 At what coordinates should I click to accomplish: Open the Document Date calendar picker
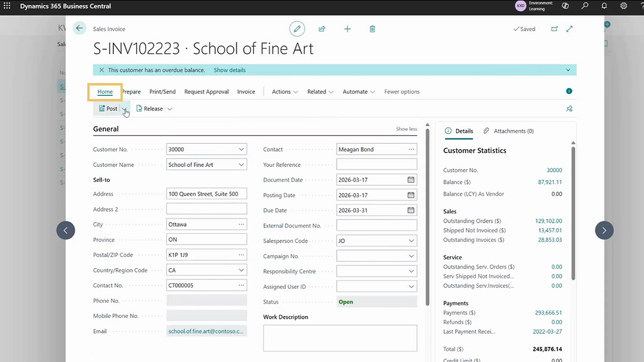[x=411, y=180]
